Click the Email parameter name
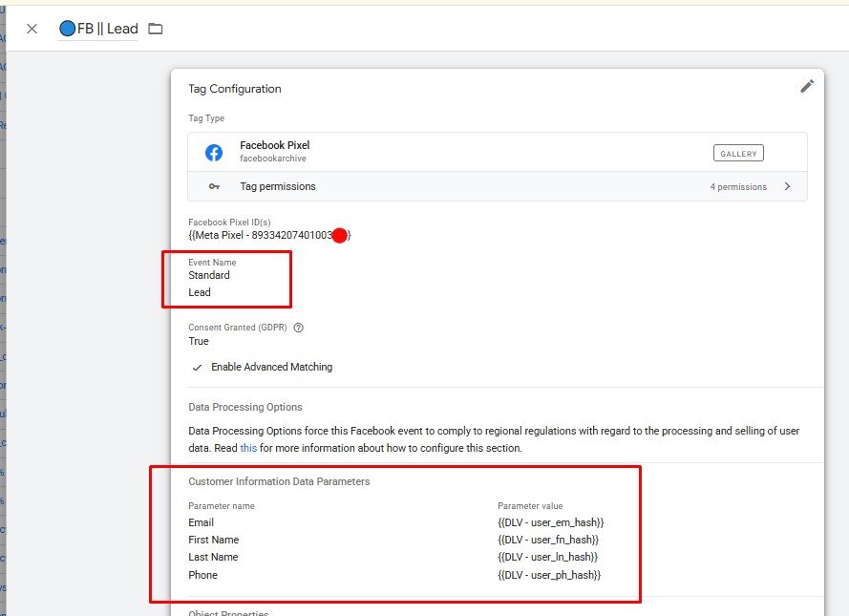849x616 pixels. point(201,522)
